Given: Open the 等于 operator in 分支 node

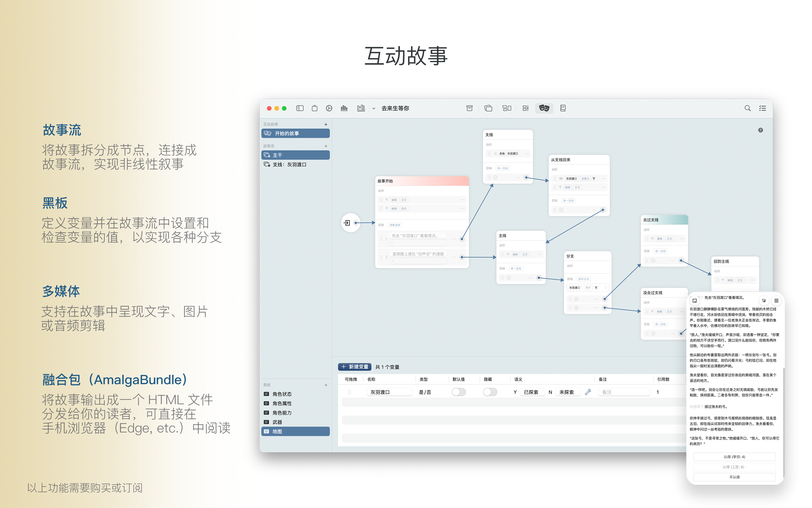Looking at the screenshot, I should 588,288.
